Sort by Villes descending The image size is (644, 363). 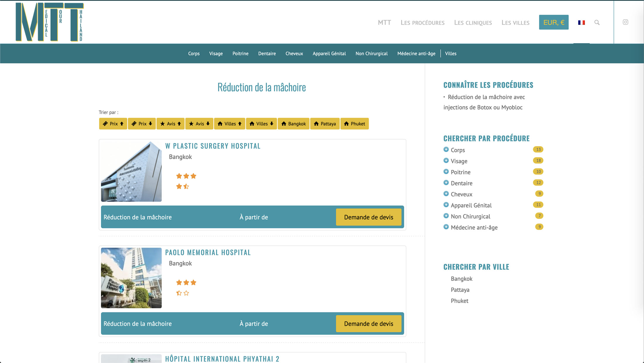[261, 124]
